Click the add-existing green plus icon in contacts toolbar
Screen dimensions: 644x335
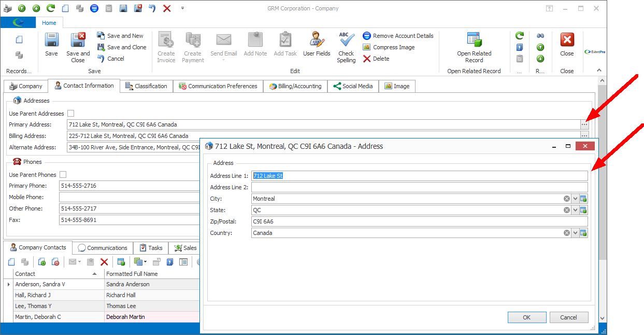pos(42,262)
